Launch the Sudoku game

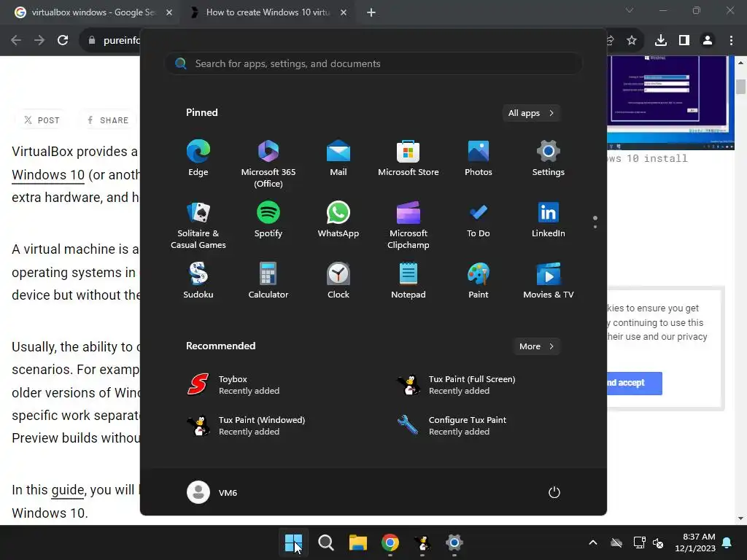click(198, 281)
